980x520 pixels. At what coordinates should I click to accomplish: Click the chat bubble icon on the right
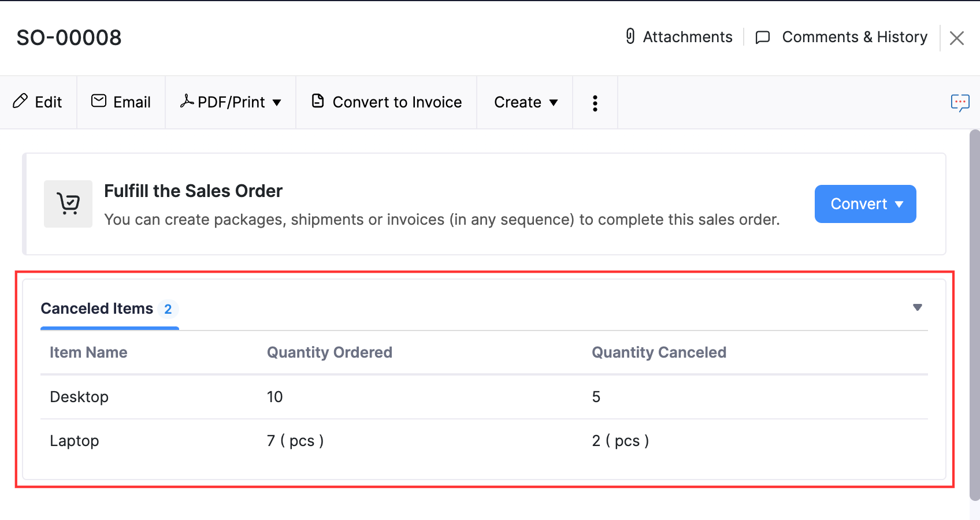pos(960,102)
